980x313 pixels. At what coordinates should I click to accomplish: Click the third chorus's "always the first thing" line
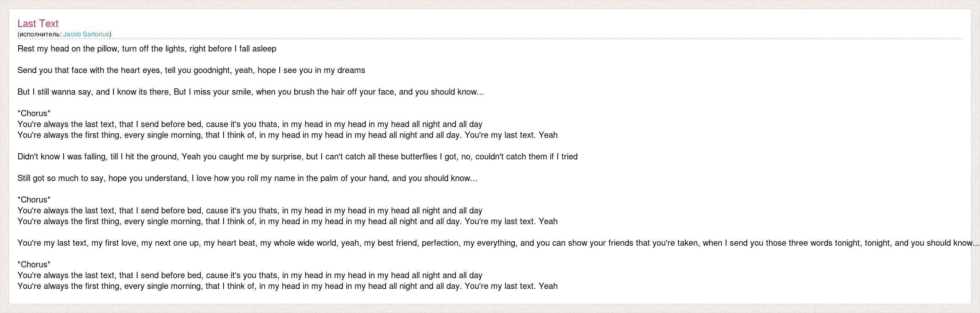(x=287, y=286)
